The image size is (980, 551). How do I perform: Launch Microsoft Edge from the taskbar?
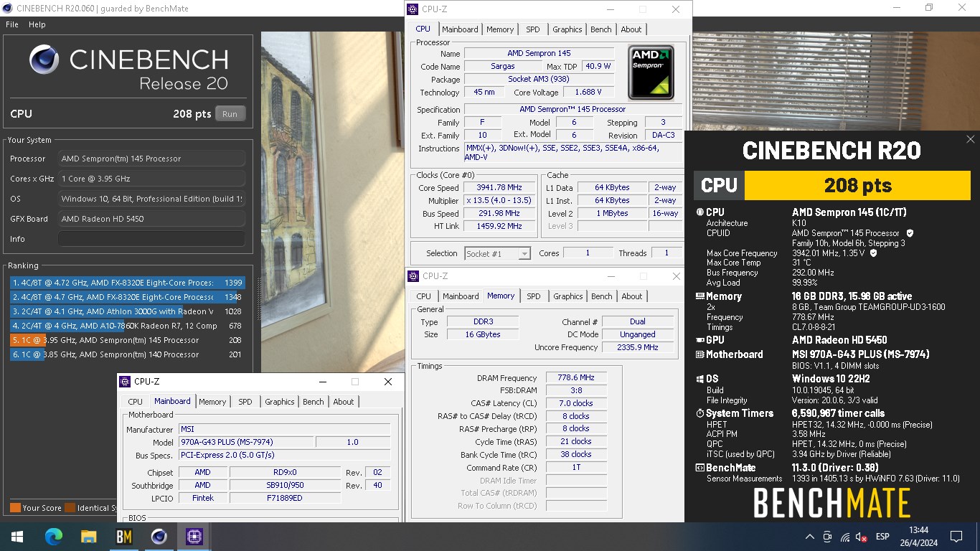[53, 536]
